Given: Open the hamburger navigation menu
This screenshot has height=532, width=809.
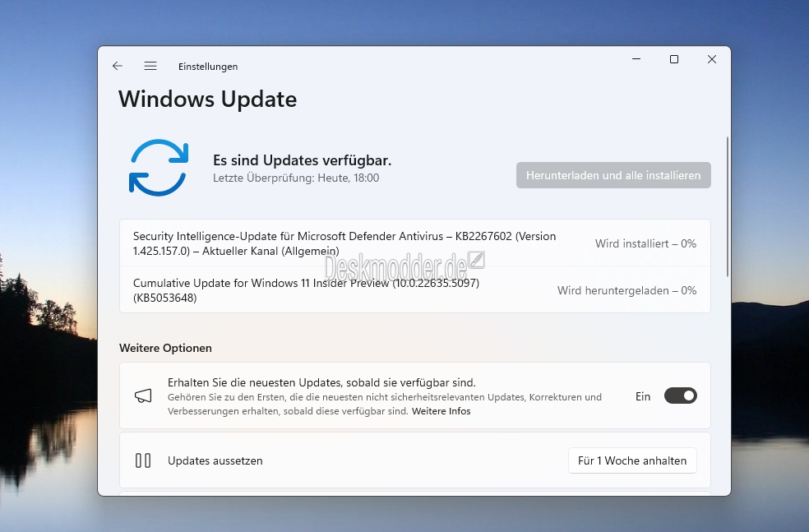Looking at the screenshot, I should [x=150, y=66].
